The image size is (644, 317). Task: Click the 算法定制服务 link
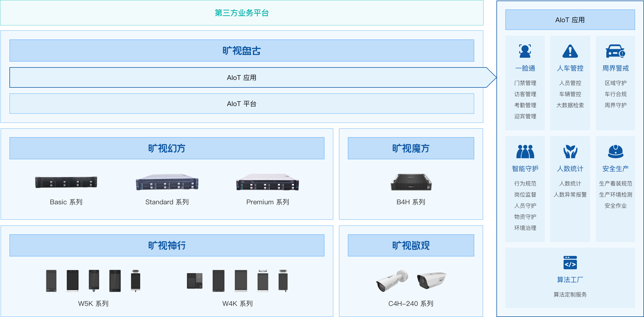[x=570, y=295]
